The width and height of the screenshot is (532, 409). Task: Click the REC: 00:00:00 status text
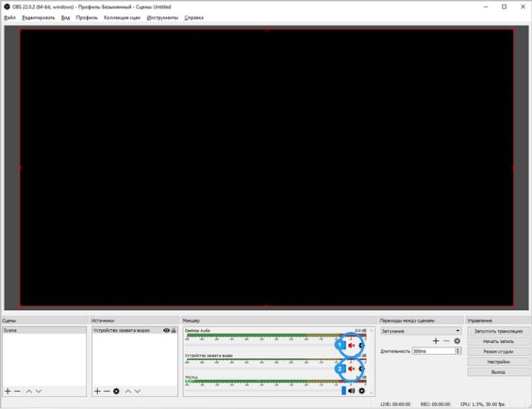click(435, 405)
